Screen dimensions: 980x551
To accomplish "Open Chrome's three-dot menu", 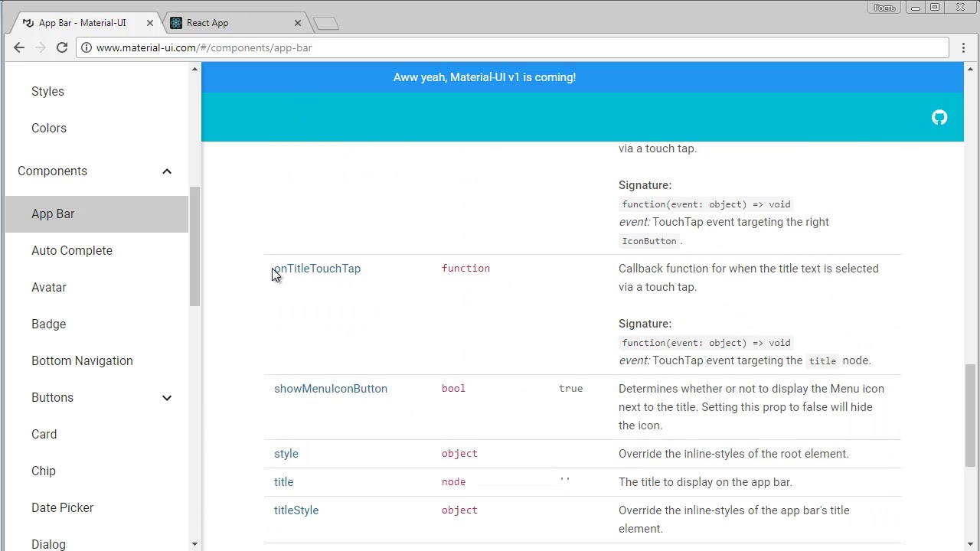I will tap(963, 47).
